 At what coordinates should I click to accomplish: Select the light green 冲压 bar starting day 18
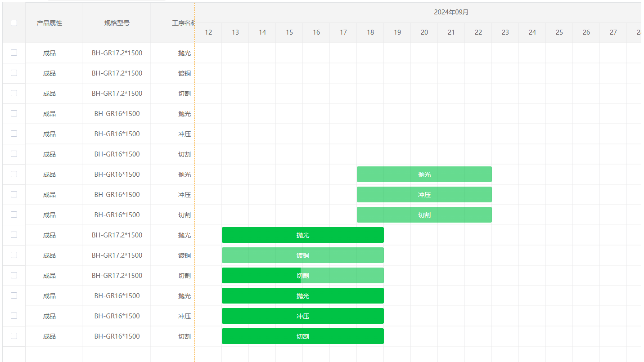424,195
